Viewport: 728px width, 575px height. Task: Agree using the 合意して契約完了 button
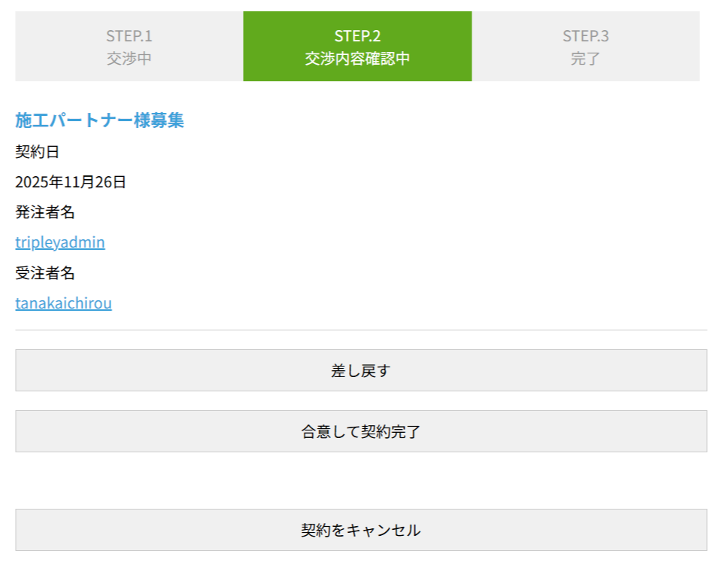coord(361,431)
